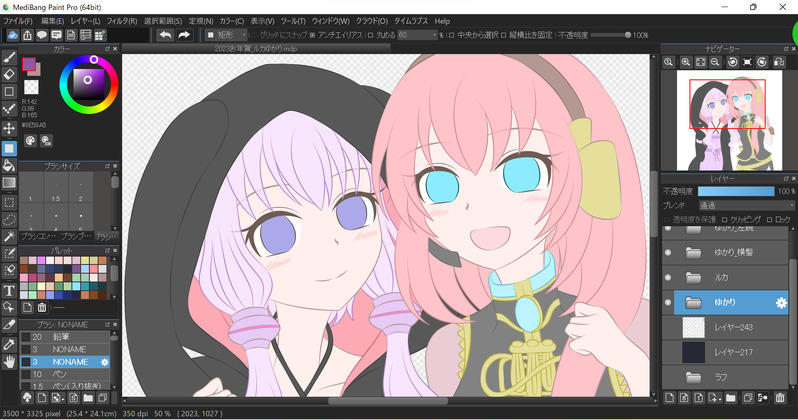Adjust layer 不透明度 slider bar

(736, 191)
